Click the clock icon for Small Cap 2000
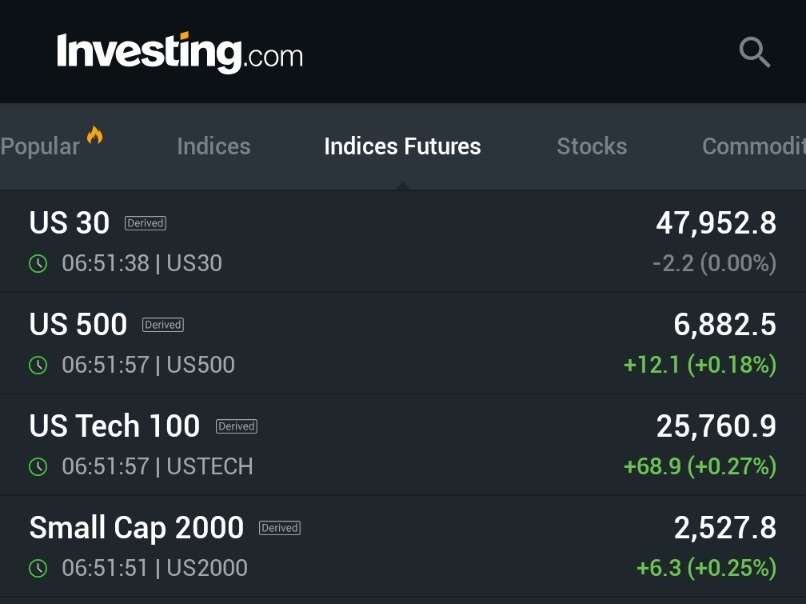 coord(38,569)
